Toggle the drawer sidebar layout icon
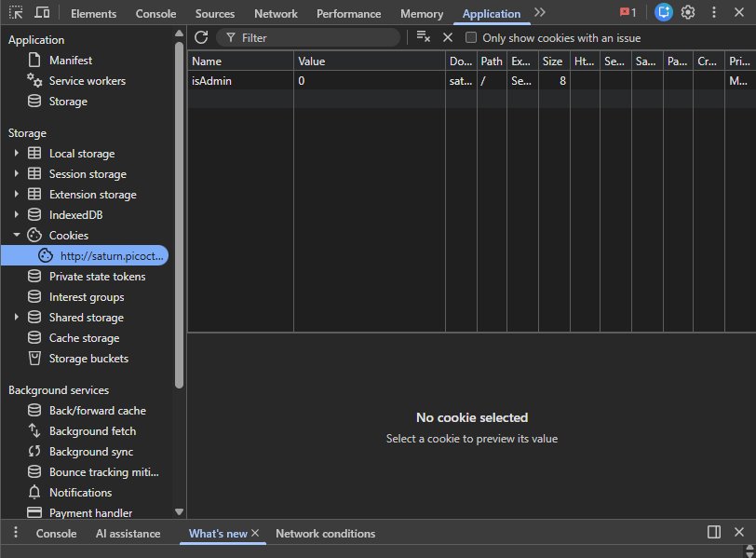Image resolution: width=756 pixels, height=558 pixels. click(x=714, y=532)
